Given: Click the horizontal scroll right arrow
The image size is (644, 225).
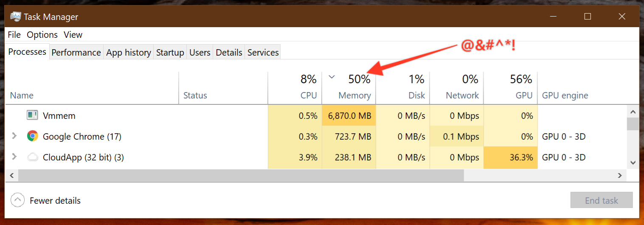Looking at the screenshot, I should click(x=620, y=175).
